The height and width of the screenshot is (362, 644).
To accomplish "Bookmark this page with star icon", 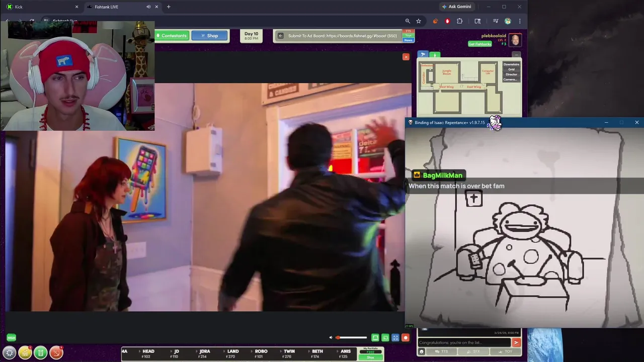I will pyautogui.click(x=419, y=21).
